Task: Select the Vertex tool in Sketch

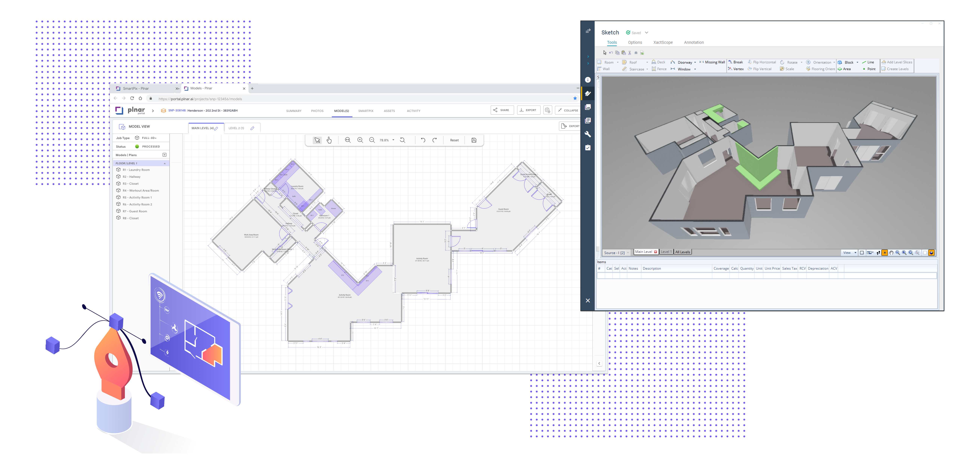Action: [736, 69]
